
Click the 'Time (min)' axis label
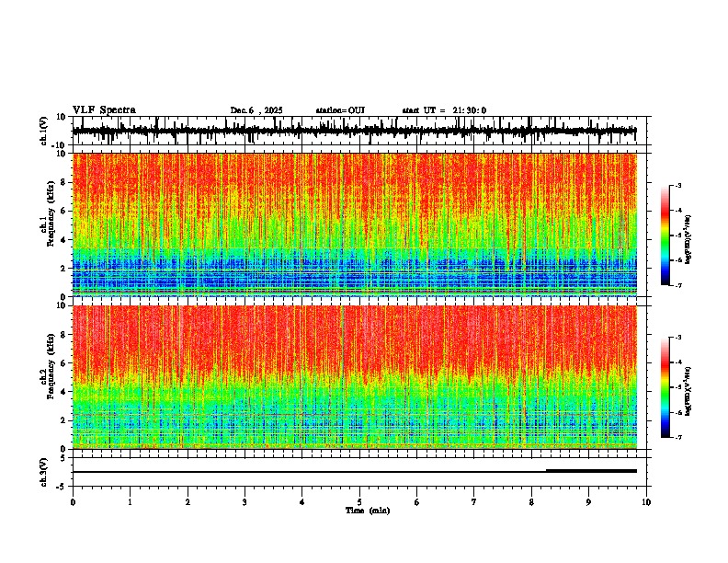pyautogui.click(x=368, y=511)
